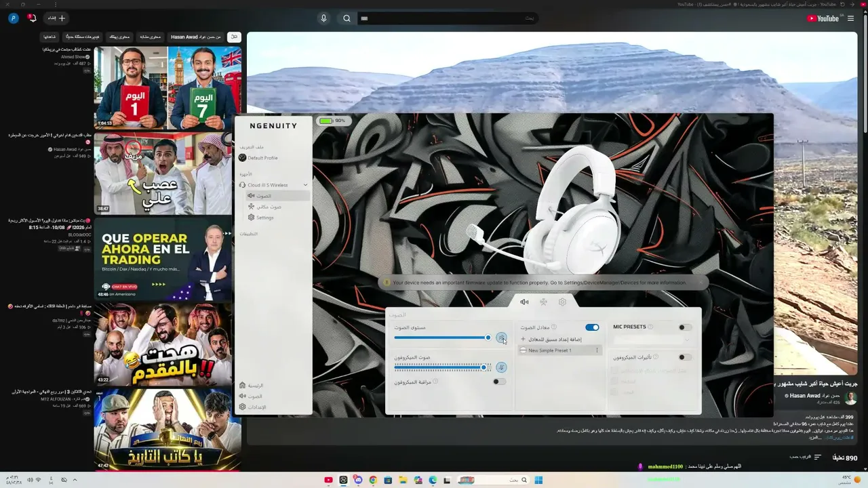Open the taskbar clock and date
The image size is (868, 488).
[14, 480]
